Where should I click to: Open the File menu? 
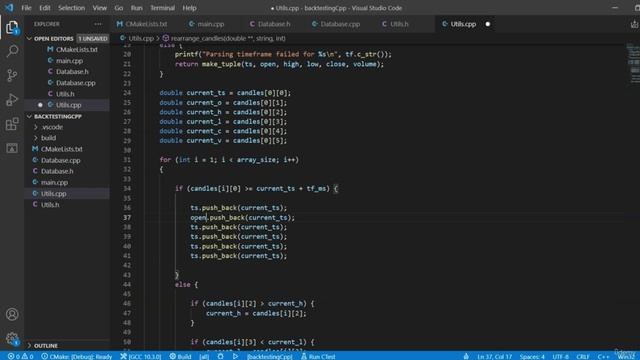(27, 8)
